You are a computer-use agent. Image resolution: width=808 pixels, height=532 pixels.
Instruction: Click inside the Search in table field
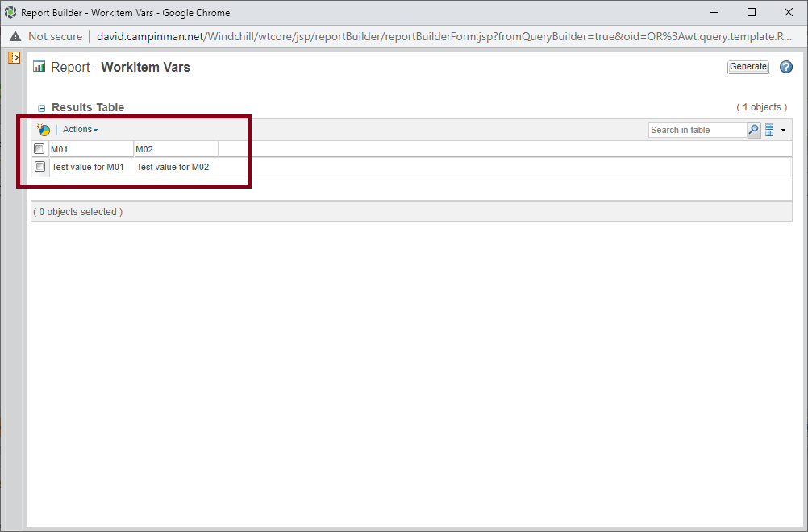coord(696,129)
